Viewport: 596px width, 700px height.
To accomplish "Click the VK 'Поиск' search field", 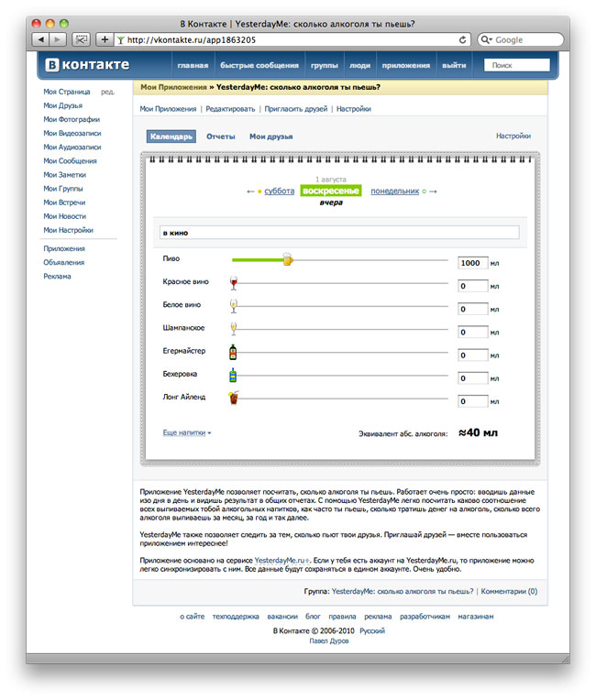I will pyautogui.click(x=517, y=65).
